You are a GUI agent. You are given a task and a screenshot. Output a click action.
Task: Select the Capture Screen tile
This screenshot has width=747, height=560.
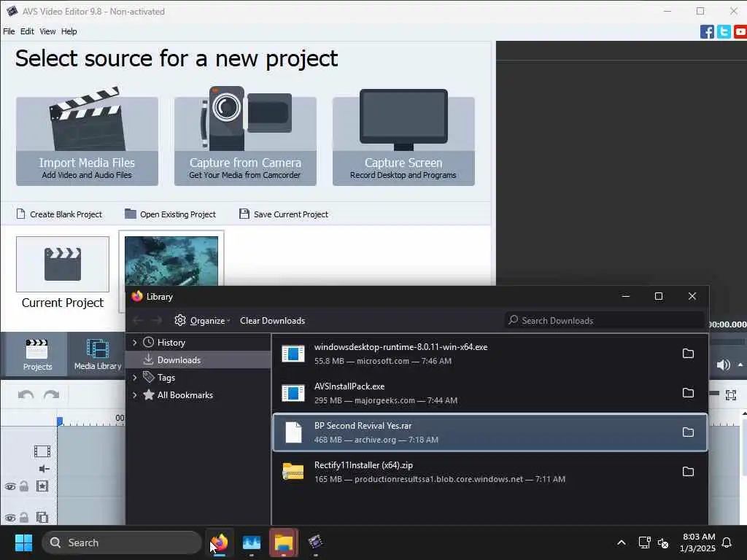pos(403,141)
